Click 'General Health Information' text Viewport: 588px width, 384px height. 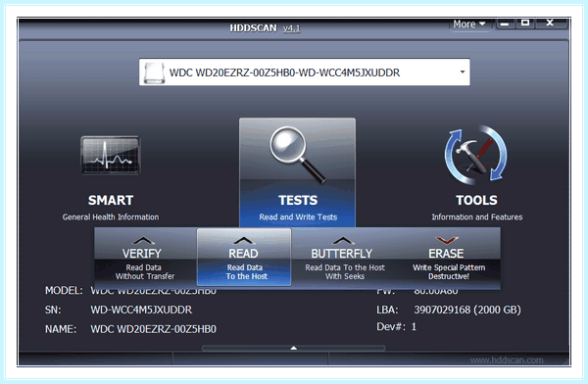pos(111,217)
